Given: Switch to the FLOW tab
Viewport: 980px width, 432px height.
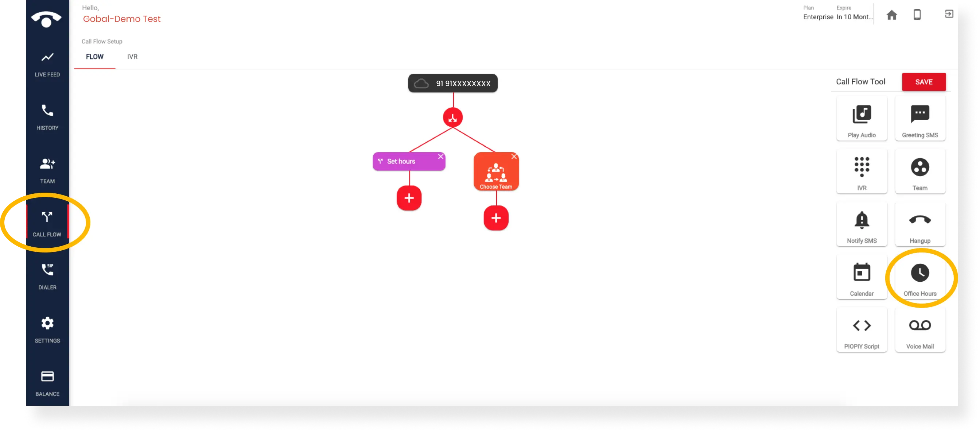Looking at the screenshot, I should [94, 56].
